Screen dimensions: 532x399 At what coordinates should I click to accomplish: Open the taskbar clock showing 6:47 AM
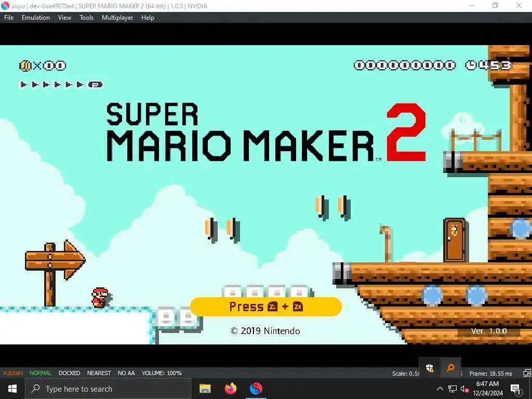click(x=487, y=389)
